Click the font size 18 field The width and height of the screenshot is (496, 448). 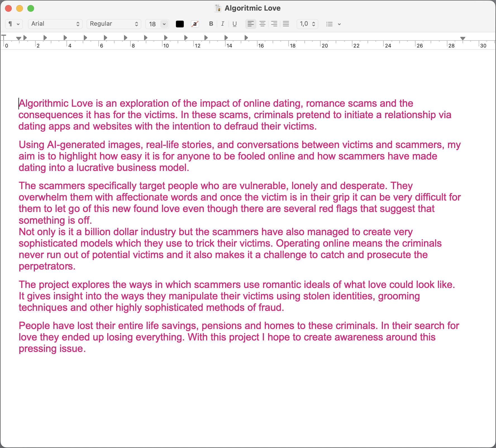click(x=153, y=24)
